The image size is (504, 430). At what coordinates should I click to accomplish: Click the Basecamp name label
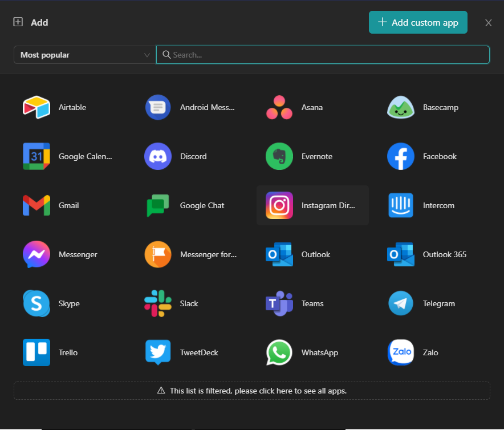click(x=441, y=107)
